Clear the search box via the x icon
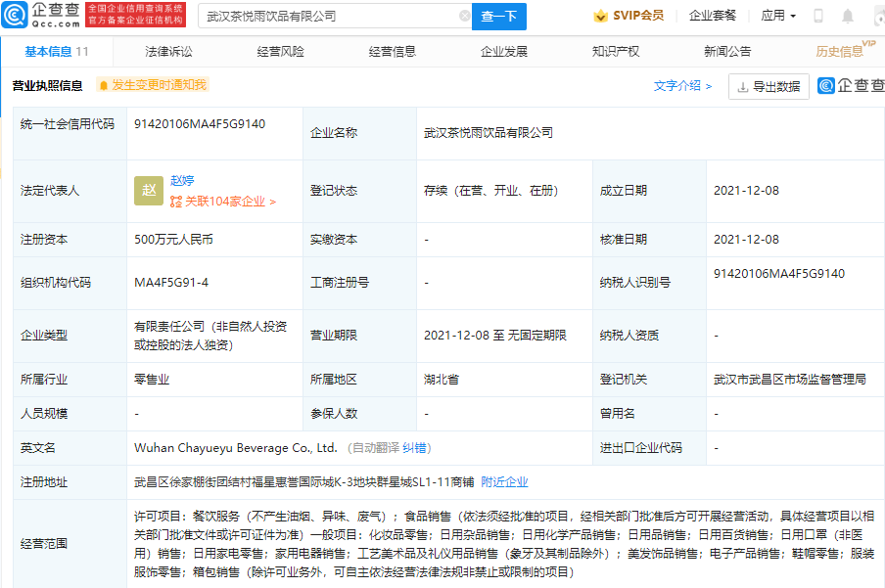 tap(467, 17)
